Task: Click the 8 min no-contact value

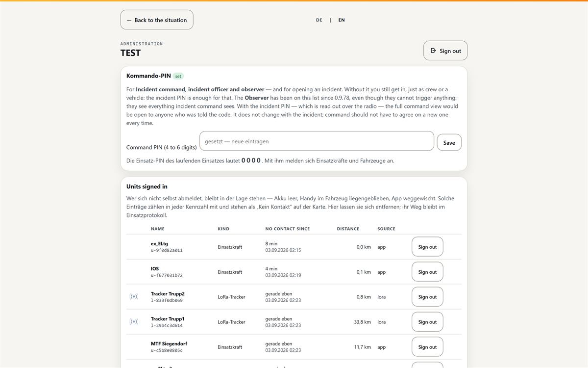Action: [x=271, y=243]
